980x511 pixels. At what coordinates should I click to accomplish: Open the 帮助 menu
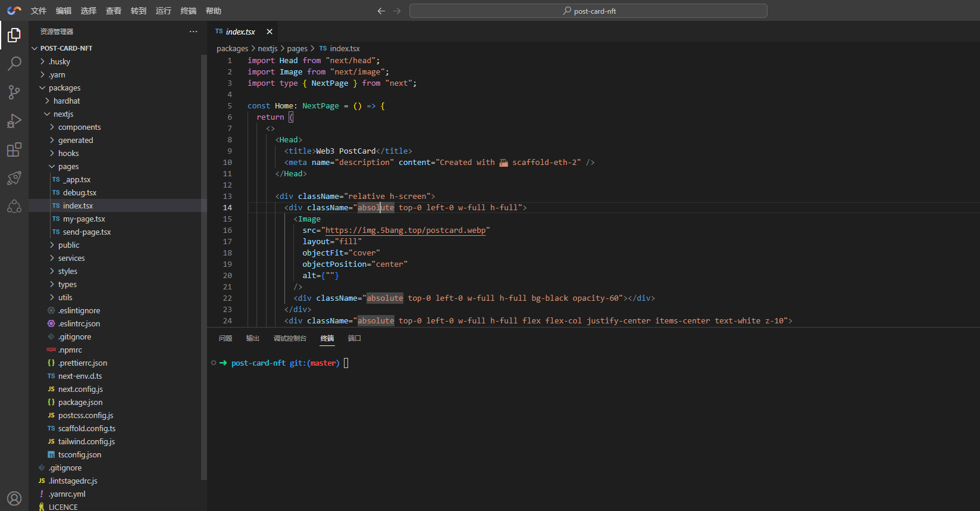[214, 11]
